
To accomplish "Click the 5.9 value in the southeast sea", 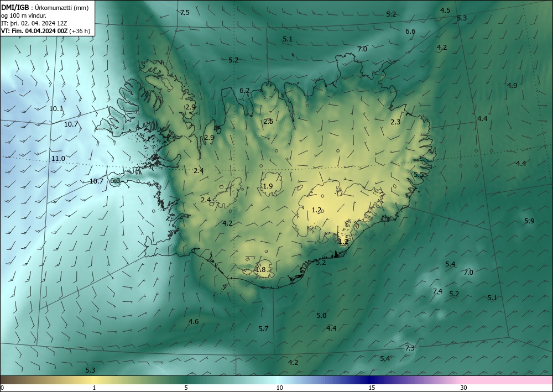I will [529, 221].
